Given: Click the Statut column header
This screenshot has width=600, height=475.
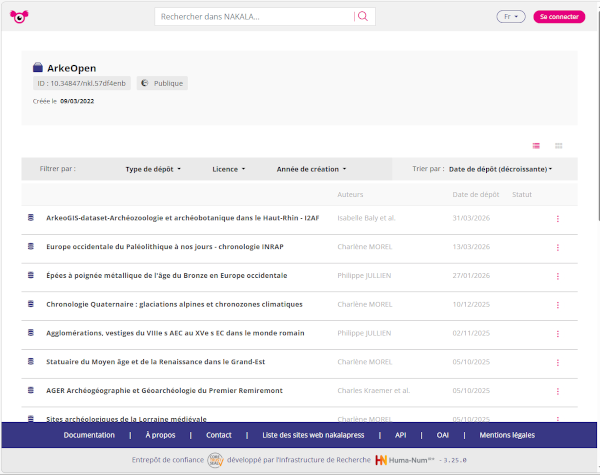Looking at the screenshot, I should pos(522,194).
